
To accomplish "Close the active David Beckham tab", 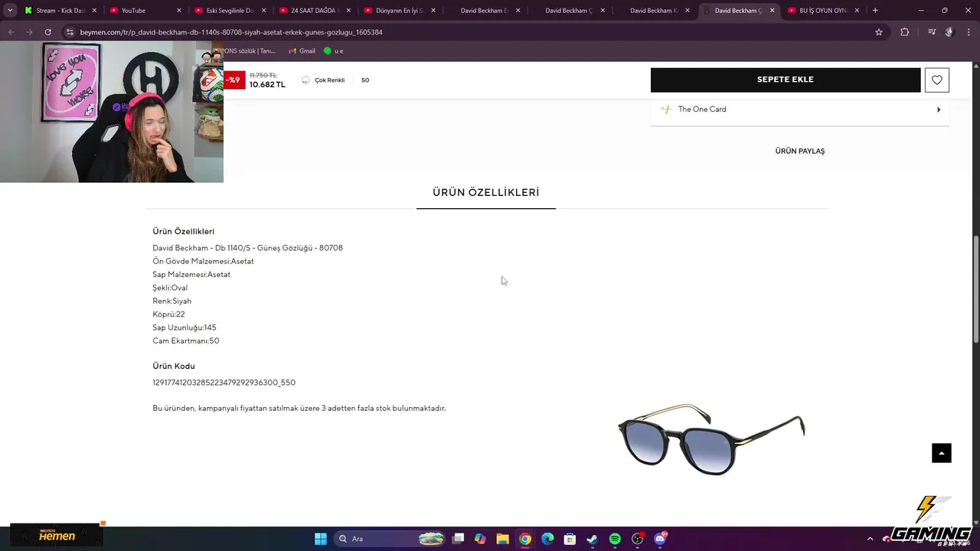I will (x=772, y=11).
